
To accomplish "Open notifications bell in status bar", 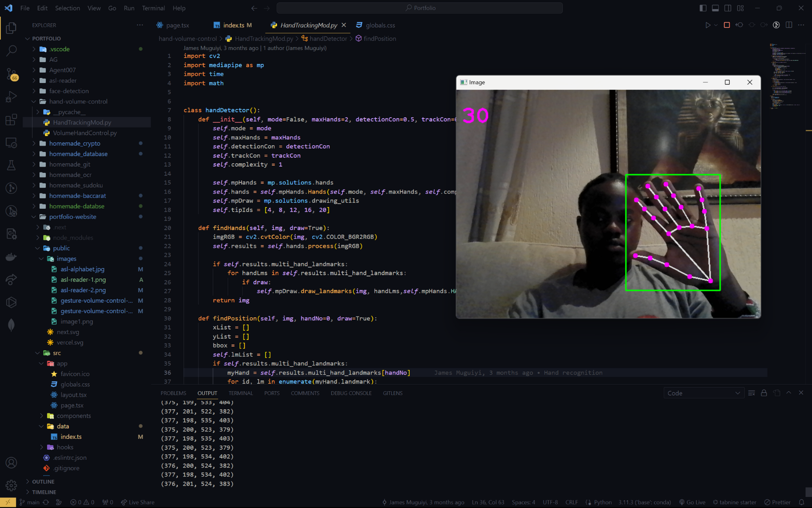I will [x=802, y=502].
